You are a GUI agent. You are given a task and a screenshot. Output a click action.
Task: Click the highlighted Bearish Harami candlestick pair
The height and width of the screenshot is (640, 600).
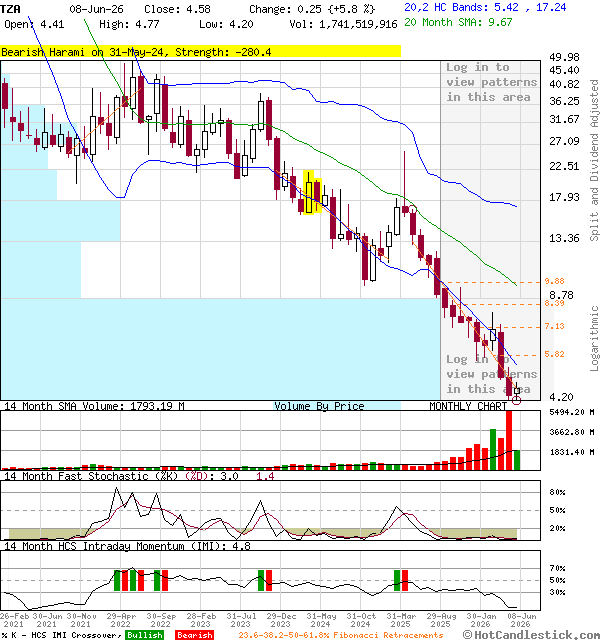pos(313,193)
